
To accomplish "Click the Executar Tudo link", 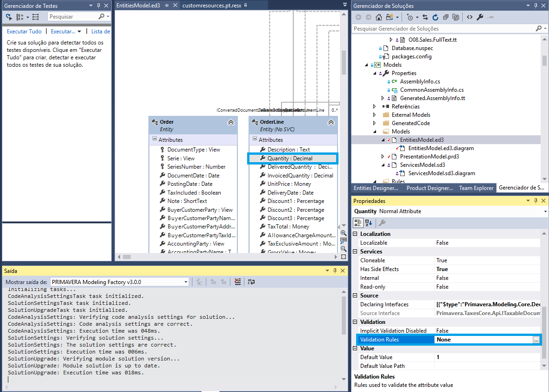I will click(24, 32).
